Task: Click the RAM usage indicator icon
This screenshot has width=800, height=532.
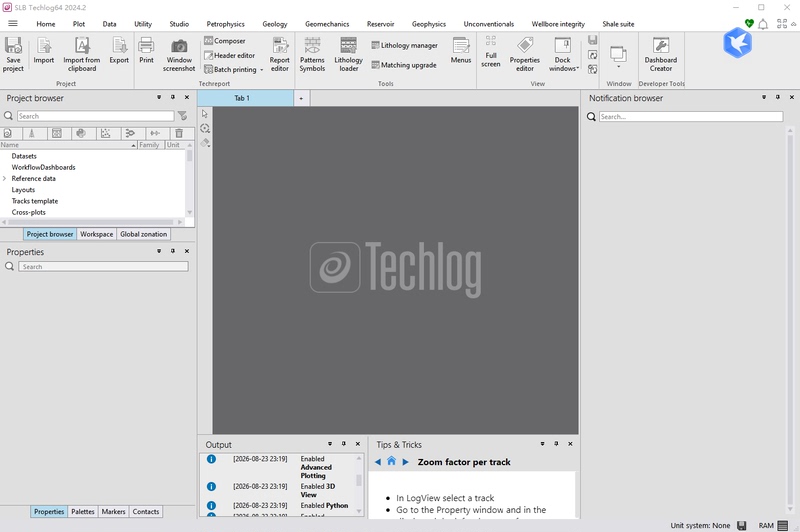Action: coord(783,525)
